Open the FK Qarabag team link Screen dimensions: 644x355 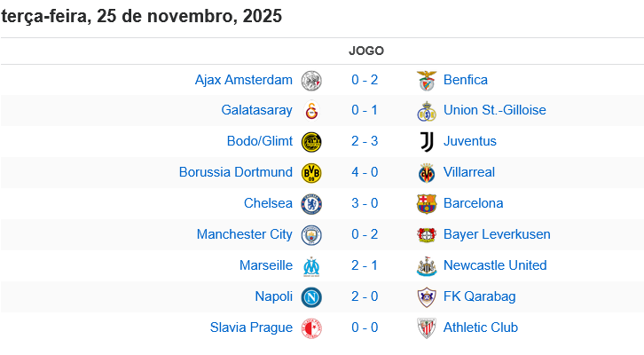pyautogui.click(x=479, y=296)
